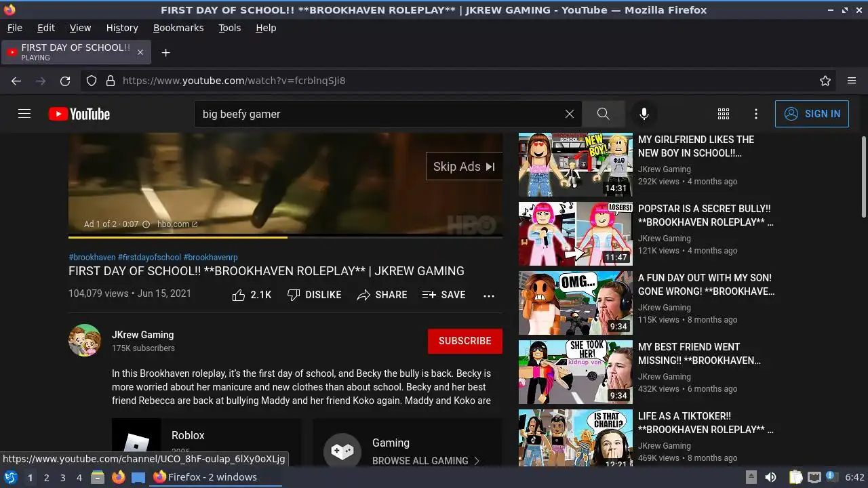Open the File menu
Screen dimensions: 868x488
coord(14,28)
